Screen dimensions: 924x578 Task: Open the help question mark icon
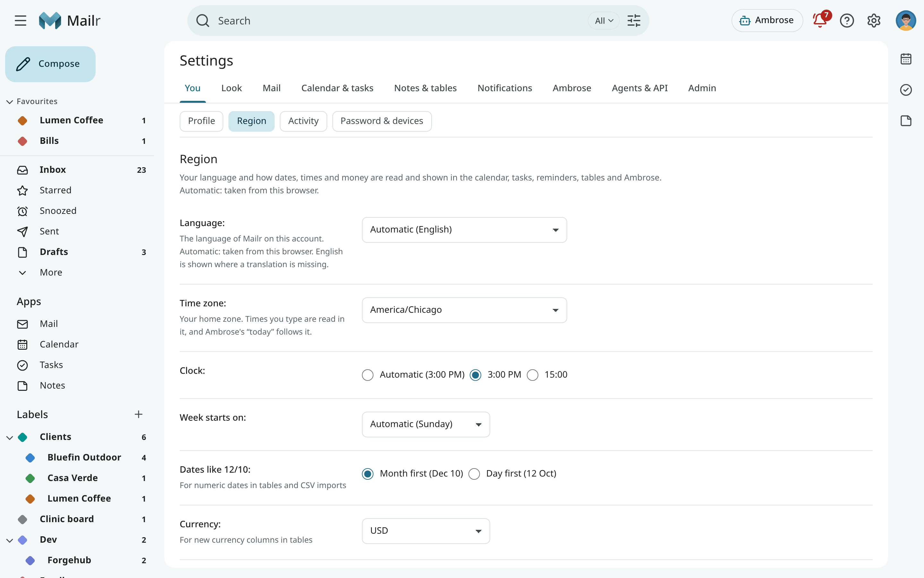[x=846, y=21]
